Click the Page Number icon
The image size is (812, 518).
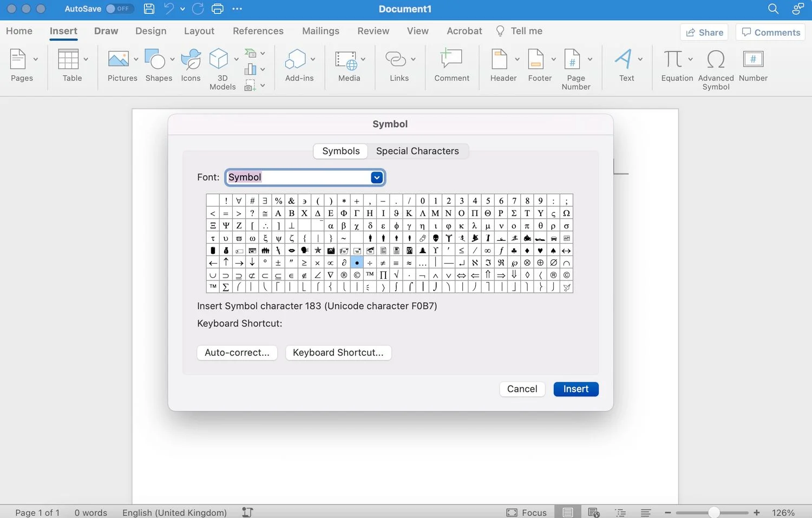[x=572, y=59]
